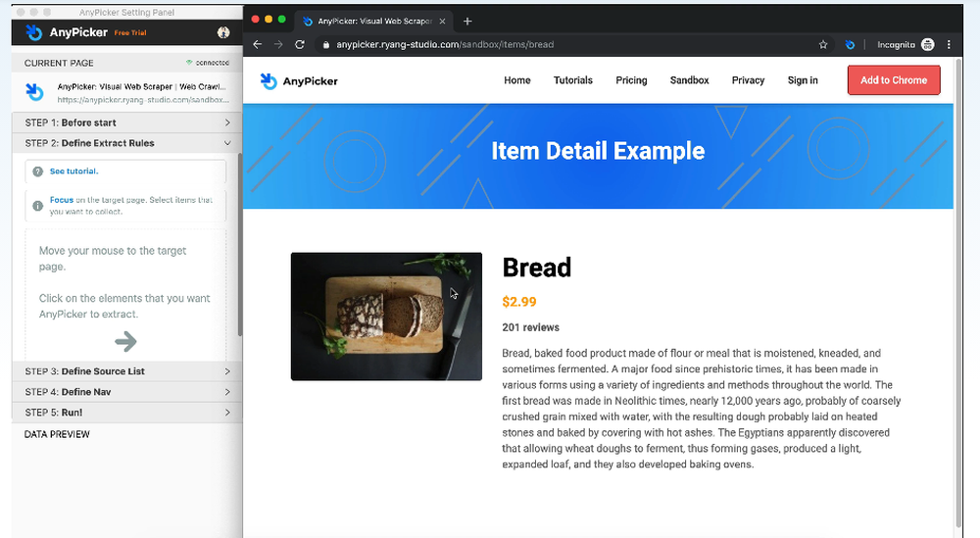This screenshot has height=538, width=980.
Task: Expand STEP 5: Run!
Action: (x=126, y=413)
